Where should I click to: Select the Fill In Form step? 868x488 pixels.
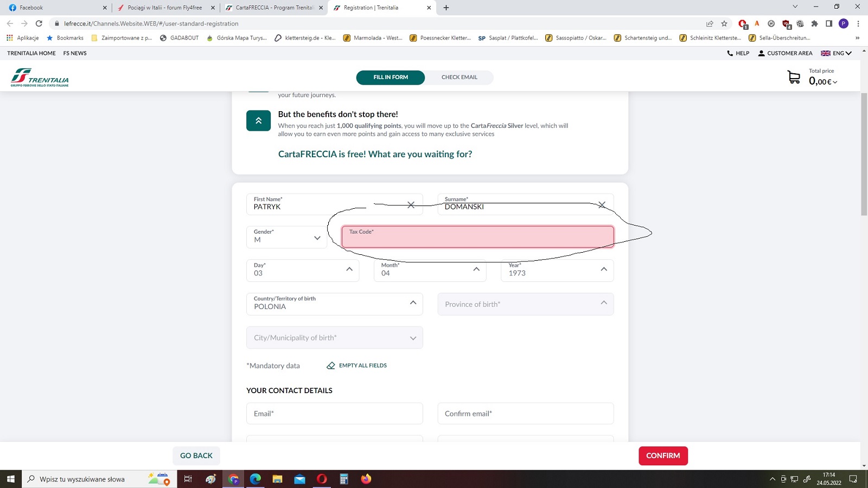pyautogui.click(x=391, y=78)
